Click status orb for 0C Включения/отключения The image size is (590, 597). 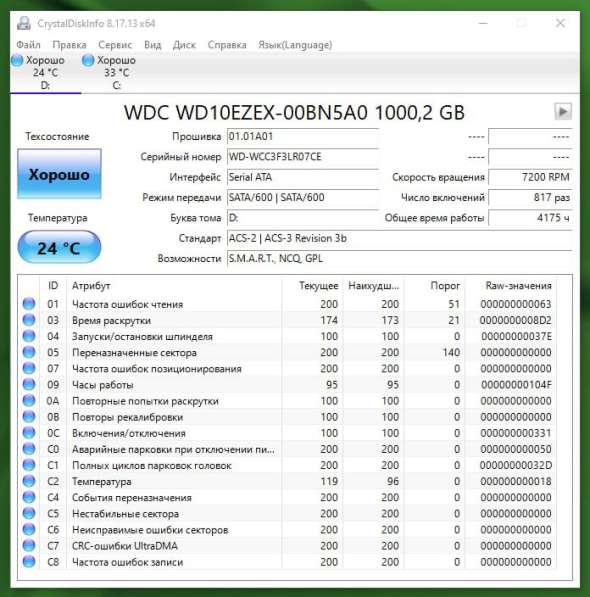29,433
